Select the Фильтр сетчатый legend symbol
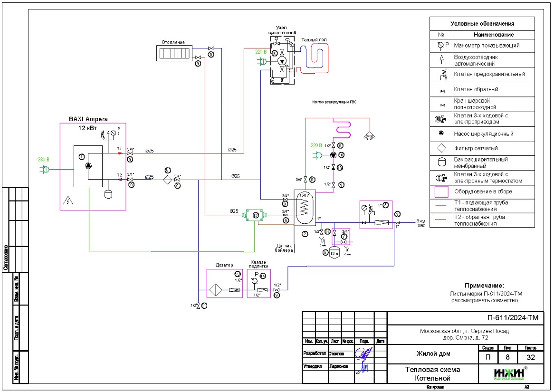Screen dimensions: 554x392 pos(441,148)
